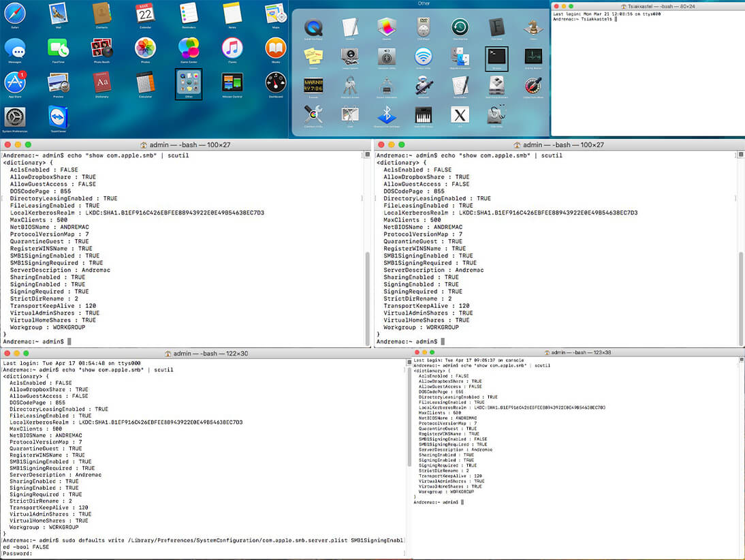Viewport: 745px width, 560px height.
Task: Open Safari from Launchpad
Action: coord(15,12)
